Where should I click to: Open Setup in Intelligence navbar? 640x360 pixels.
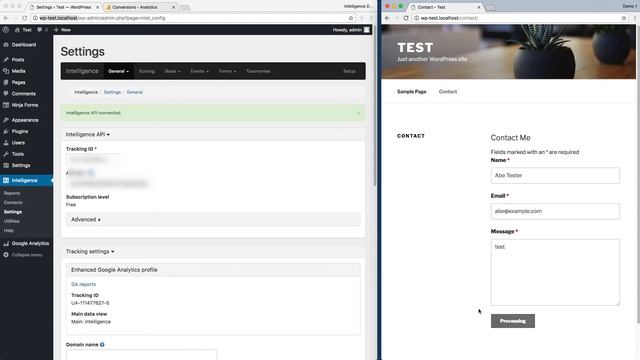tap(349, 71)
